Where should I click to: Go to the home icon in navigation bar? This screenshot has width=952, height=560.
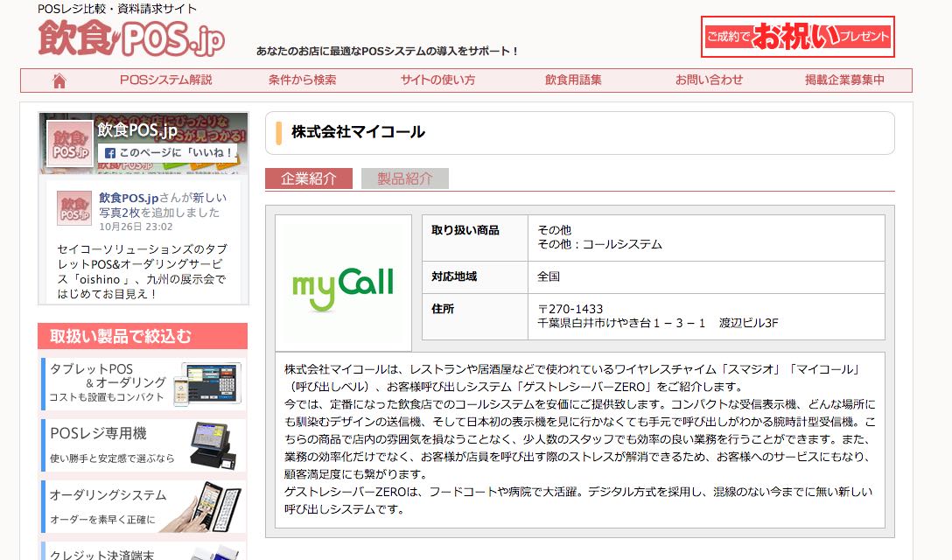pyautogui.click(x=59, y=80)
